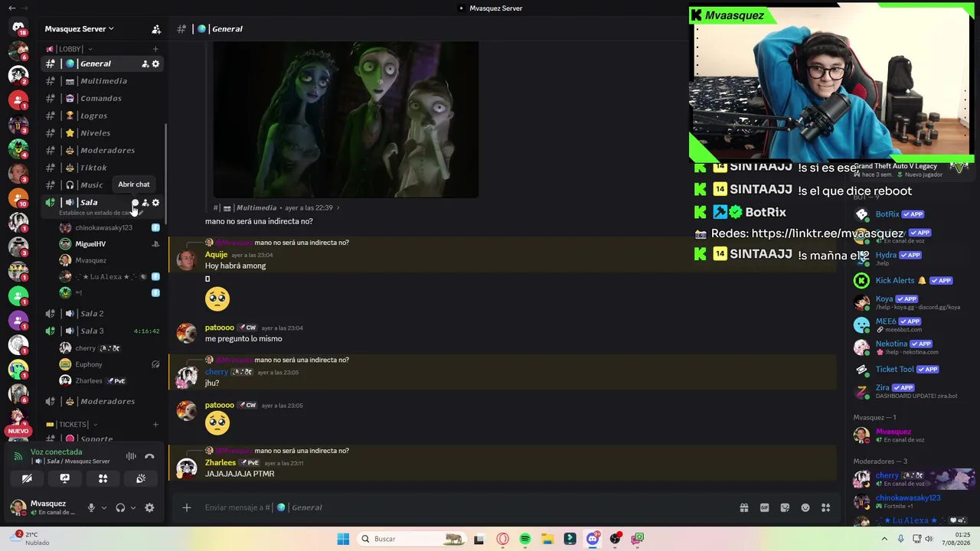Join the Sala 2 voice channel
Screen dimensions: 980x551
[103, 314]
